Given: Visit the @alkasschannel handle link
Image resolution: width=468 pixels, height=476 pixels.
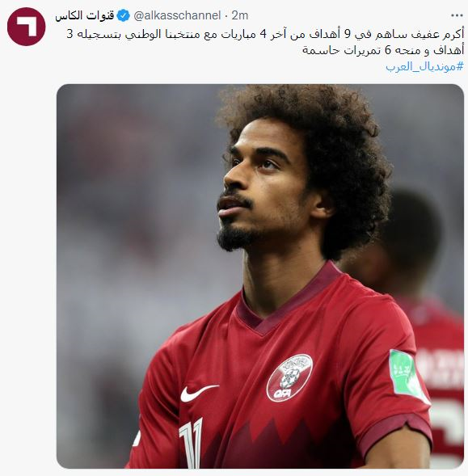Looking at the screenshot, I should click(x=177, y=15).
